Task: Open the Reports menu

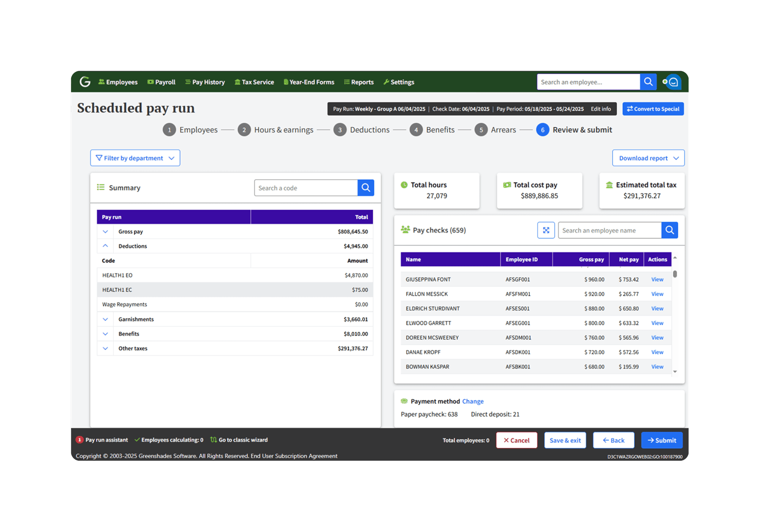Action: [x=359, y=82]
